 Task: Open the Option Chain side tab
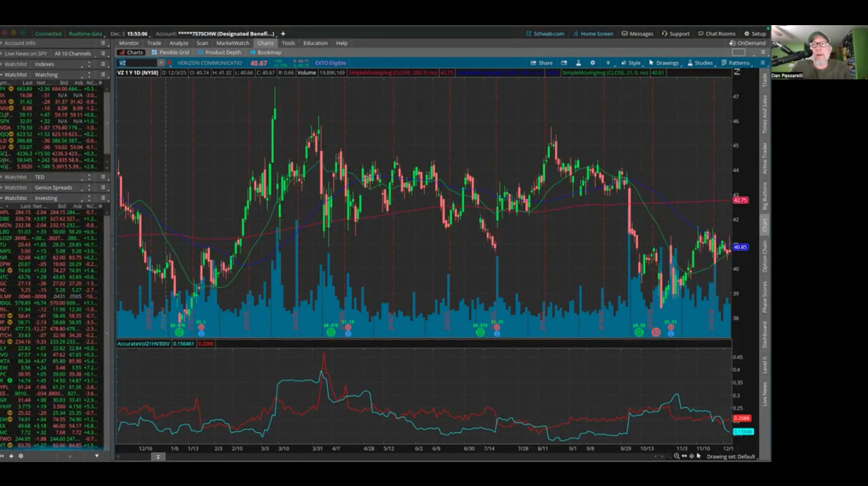[x=764, y=257]
